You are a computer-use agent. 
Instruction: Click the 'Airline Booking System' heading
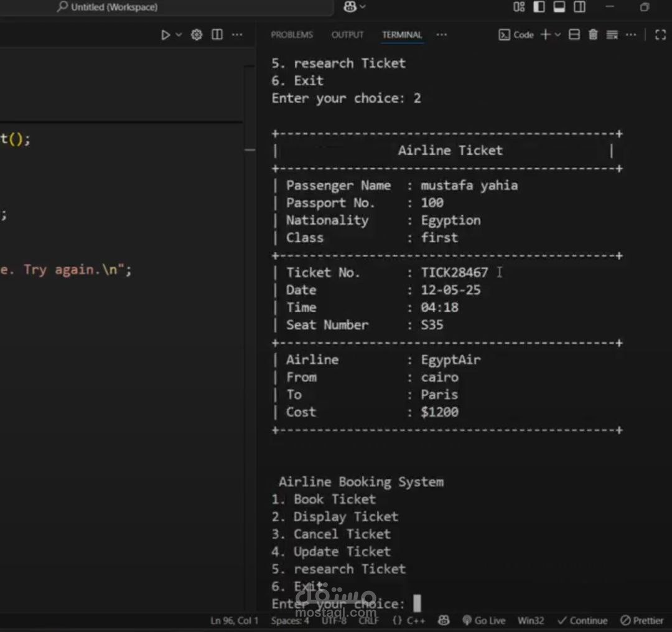[362, 482]
